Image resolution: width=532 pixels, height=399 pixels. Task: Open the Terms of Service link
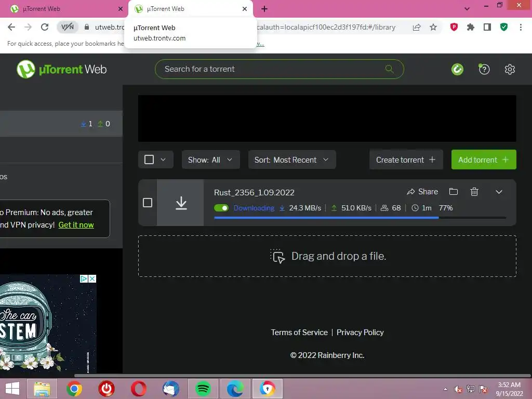(299, 332)
